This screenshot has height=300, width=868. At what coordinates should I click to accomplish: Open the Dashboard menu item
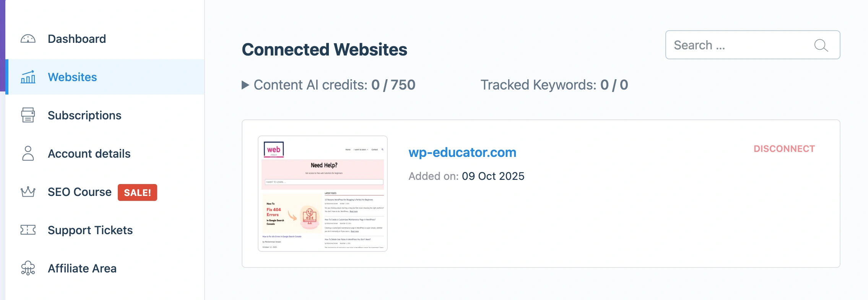click(77, 39)
